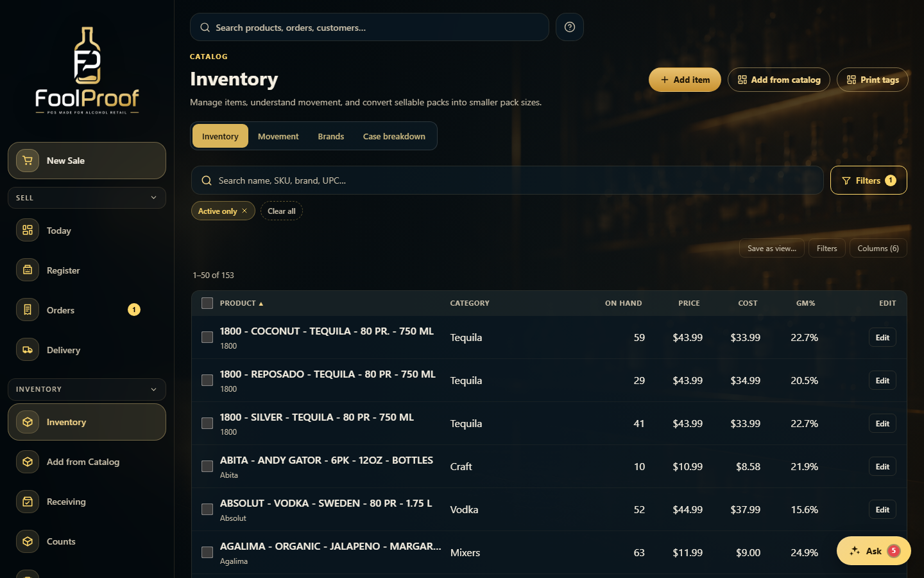Click the magnifier icon in inventory search

tap(207, 180)
